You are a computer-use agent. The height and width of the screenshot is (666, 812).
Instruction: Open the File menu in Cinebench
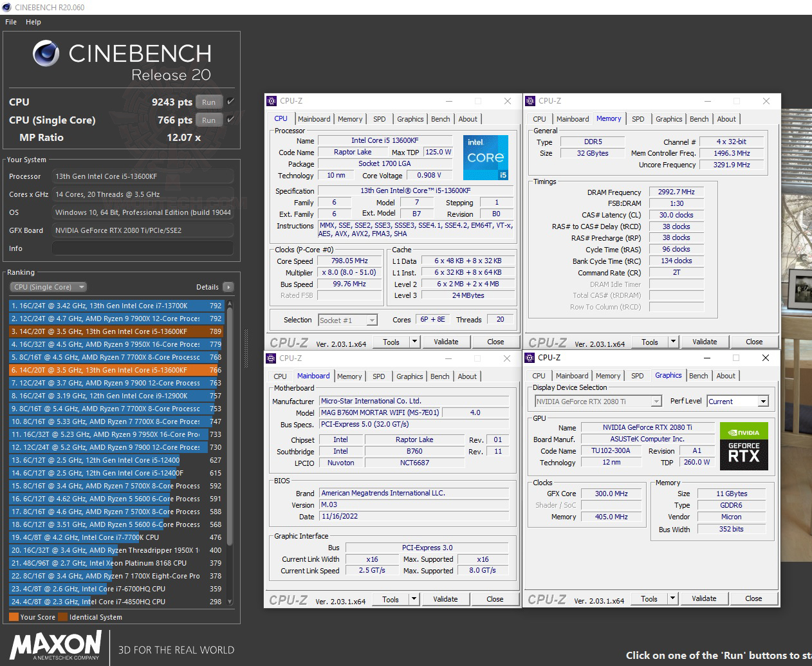tap(11, 22)
